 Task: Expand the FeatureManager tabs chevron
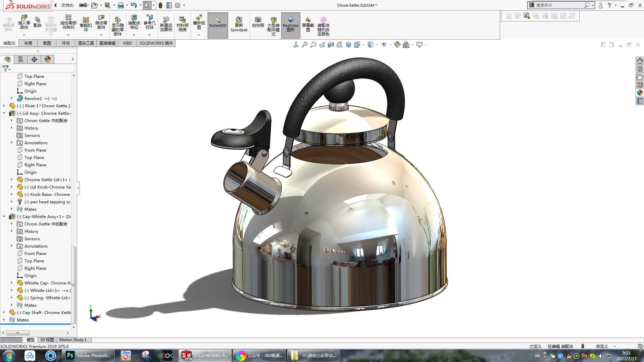(72, 59)
